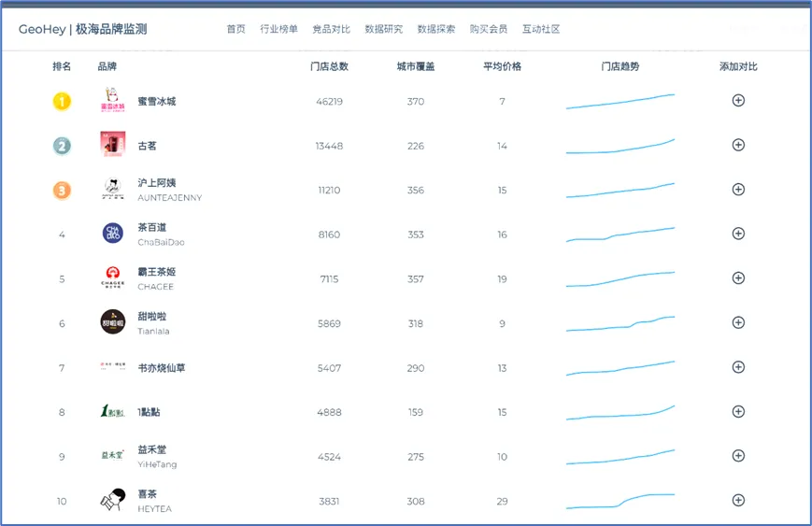Viewport: 812px width, 526px height.
Task: Click the 蜜雪冰城 brand logo
Action: [x=112, y=100]
